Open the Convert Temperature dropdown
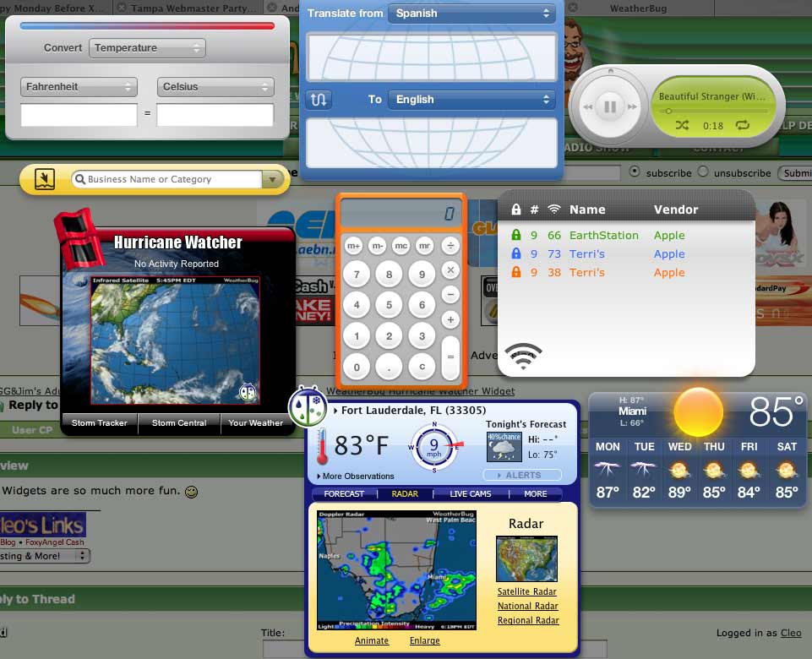Viewport: 812px width, 659px height. 147,48
